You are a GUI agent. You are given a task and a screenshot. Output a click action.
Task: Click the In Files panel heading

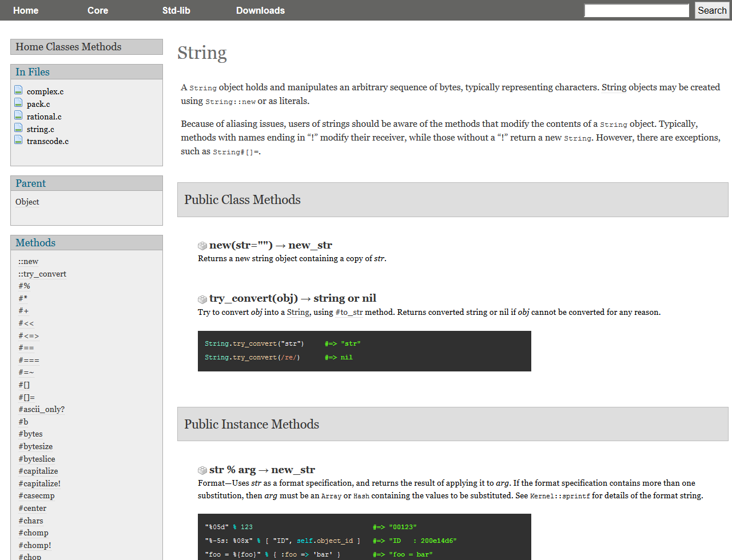point(86,72)
